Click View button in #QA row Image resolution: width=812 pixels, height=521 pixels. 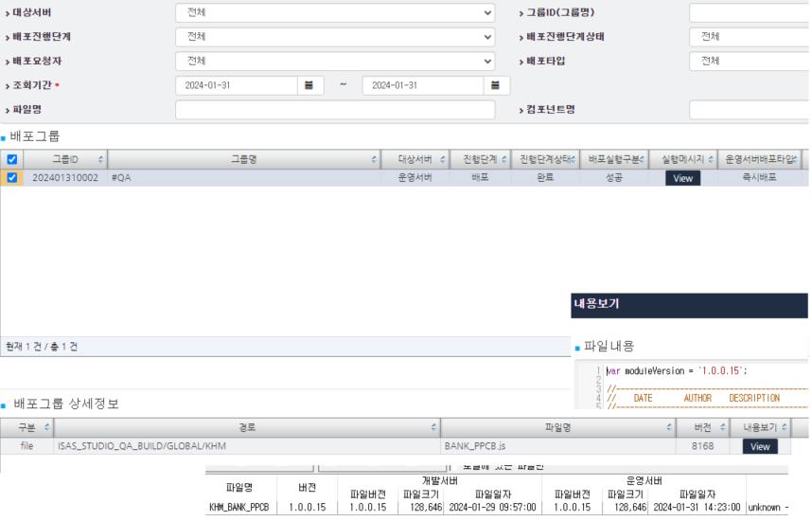[x=682, y=178]
